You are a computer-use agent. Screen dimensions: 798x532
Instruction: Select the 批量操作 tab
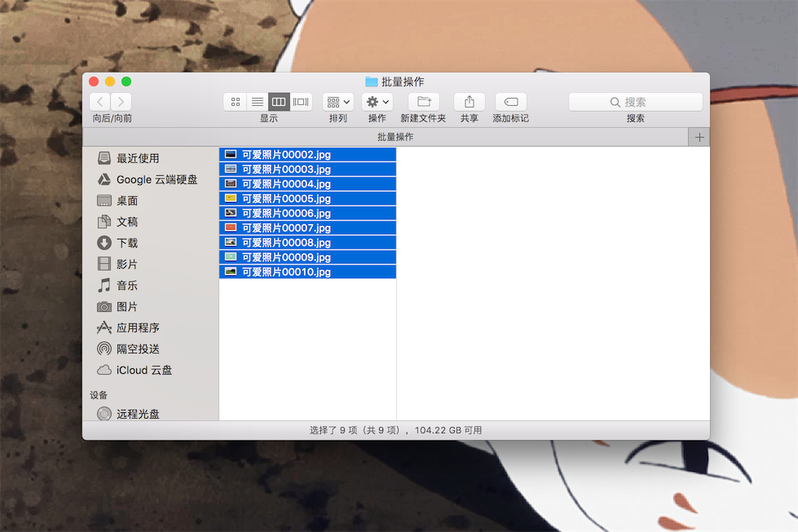point(395,137)
